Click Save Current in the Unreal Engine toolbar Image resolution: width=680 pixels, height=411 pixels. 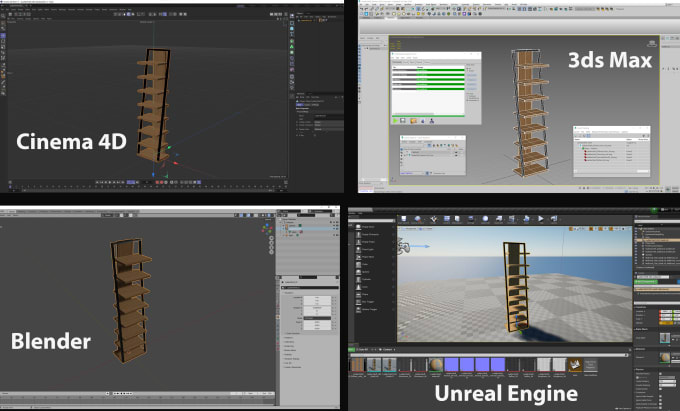coord(404,220)
